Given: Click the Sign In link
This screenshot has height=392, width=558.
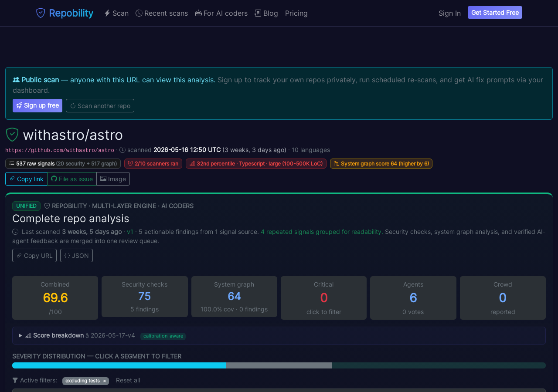Looking at the screenshot, I should [x=449, y=13].
